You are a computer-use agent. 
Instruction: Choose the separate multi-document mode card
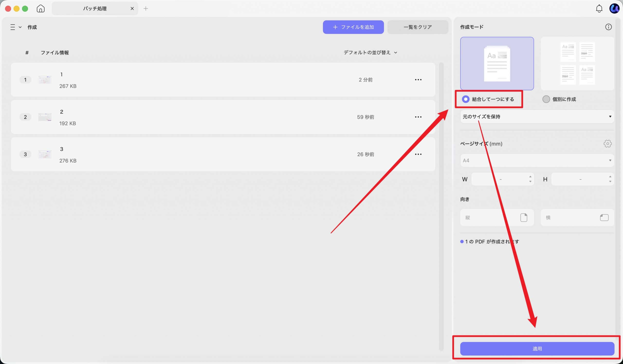coord(577,64)
